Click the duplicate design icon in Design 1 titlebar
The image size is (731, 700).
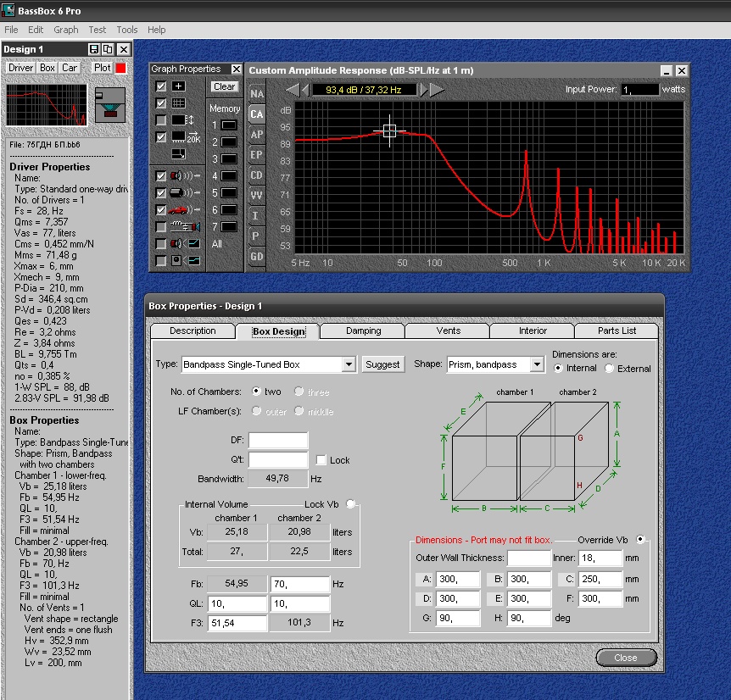(x=108, y=50)
